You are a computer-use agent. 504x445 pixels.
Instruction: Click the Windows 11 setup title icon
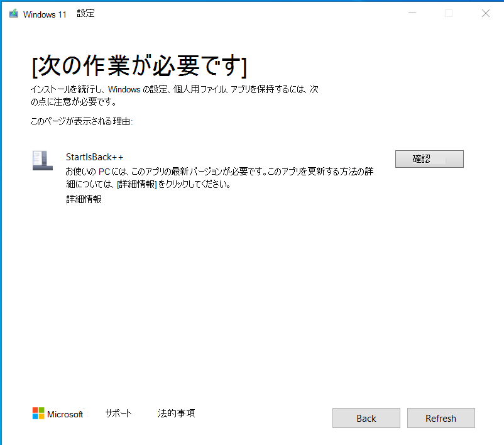point(13,13)
